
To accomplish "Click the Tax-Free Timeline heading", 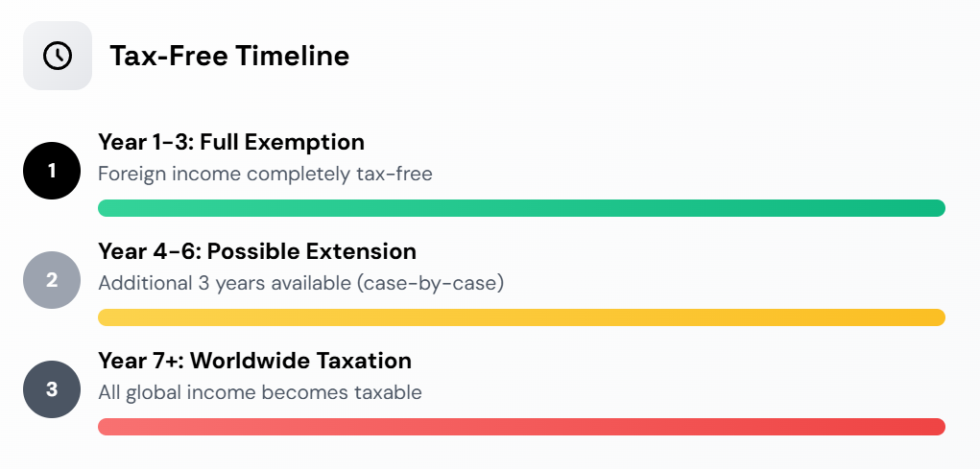I will 229,56.
